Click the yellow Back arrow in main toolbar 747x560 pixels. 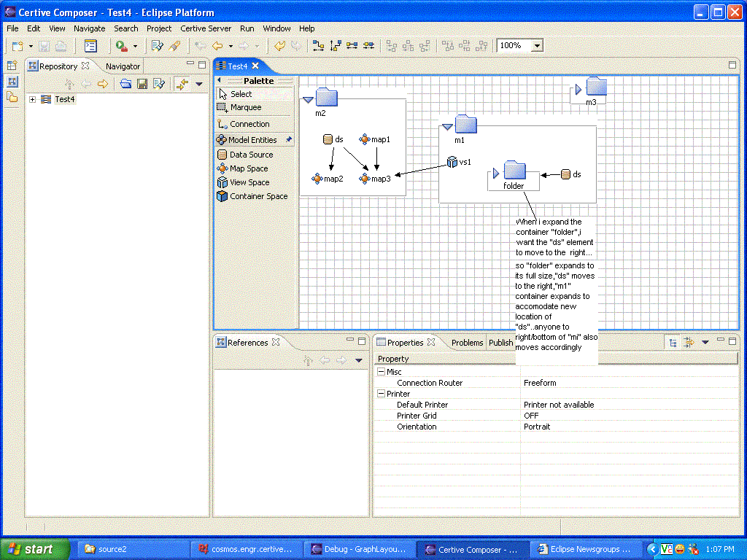click(x=217, y=46)
